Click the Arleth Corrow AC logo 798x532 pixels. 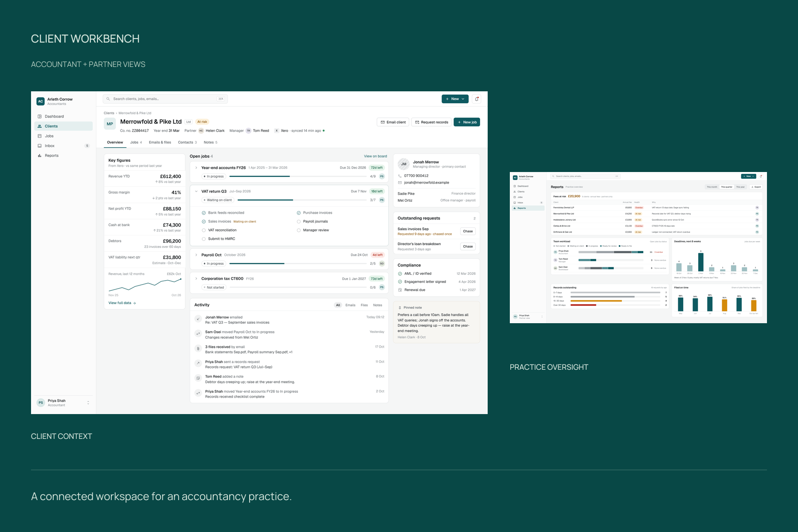click(x=40, y=102)
